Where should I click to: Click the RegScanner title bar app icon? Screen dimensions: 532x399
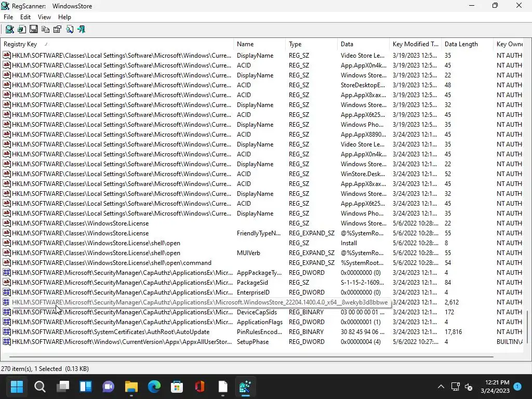pos(5,6)
